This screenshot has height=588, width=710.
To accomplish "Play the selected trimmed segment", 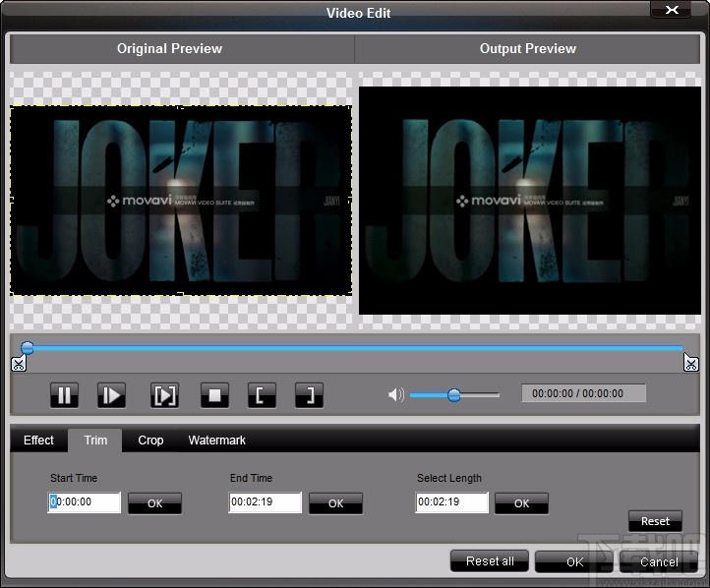I will click(163, 395).
